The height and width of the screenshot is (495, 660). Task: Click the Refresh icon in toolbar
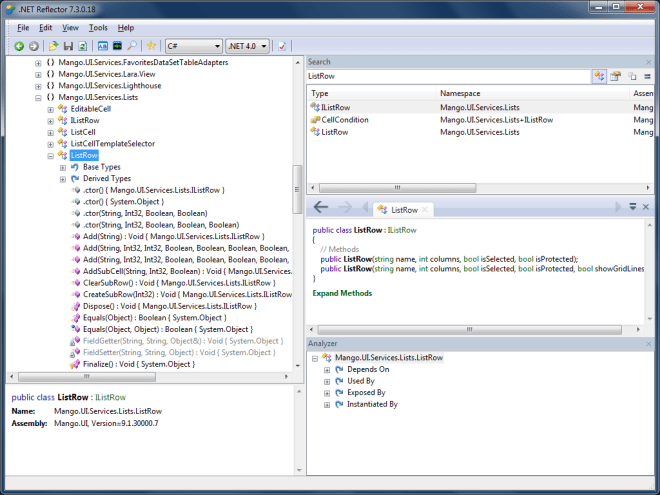(x=83, y=46)
